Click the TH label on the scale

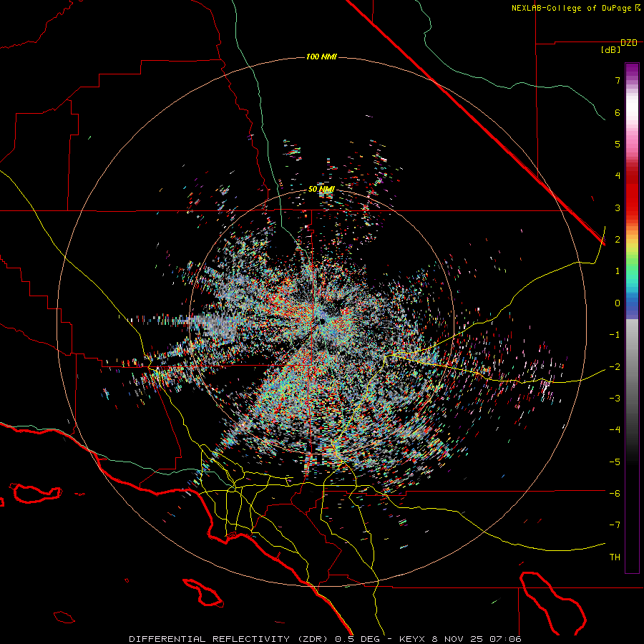(x=615, y=557)
